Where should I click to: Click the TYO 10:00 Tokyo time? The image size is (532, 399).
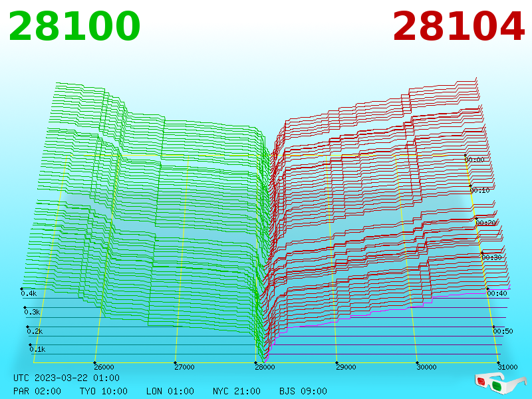click(104, 391)
